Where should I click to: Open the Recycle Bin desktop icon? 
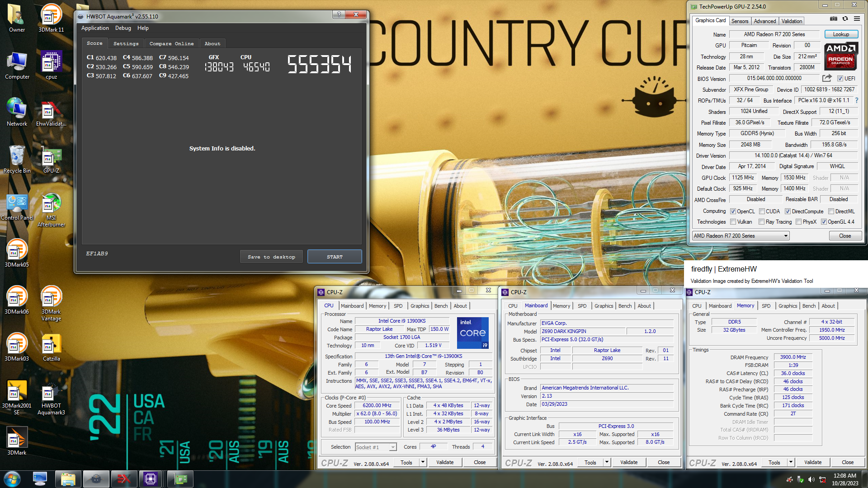click(17, 159)
